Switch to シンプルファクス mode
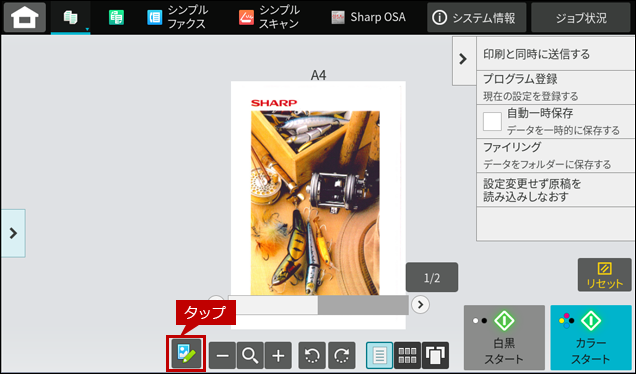This screenshot has width=636, height=374. point(177,17)
